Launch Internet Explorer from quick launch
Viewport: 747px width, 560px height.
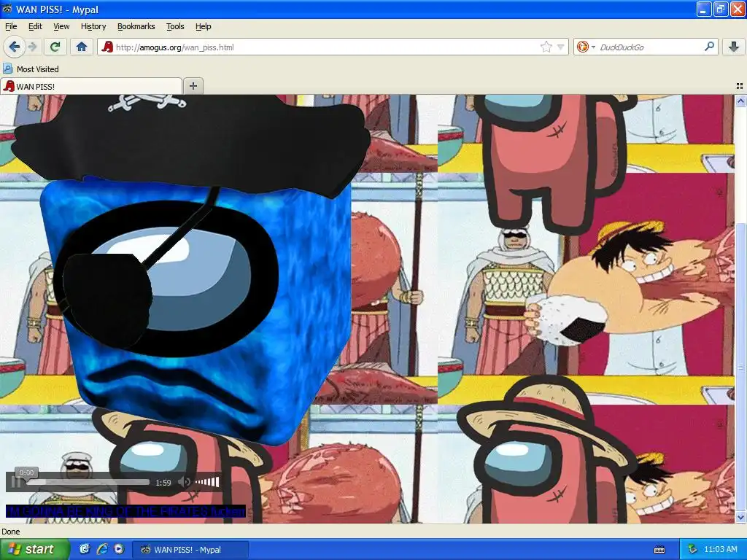click(x=102, y=549)
